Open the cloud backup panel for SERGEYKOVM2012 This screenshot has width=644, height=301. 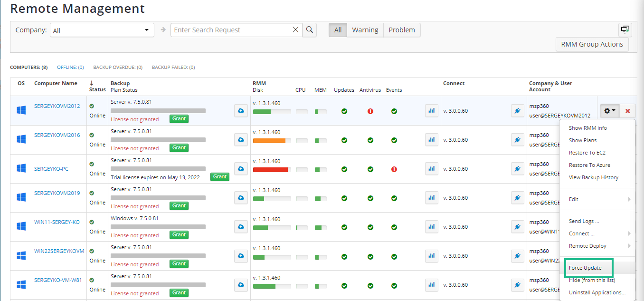click(241, 110)
